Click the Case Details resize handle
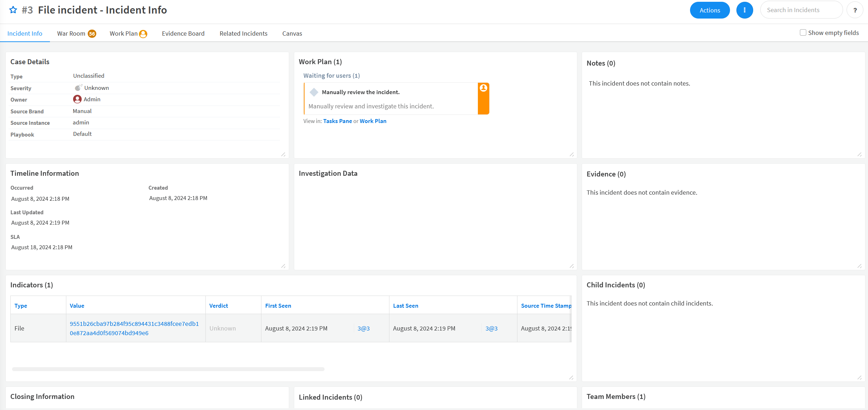 (283, 154)
